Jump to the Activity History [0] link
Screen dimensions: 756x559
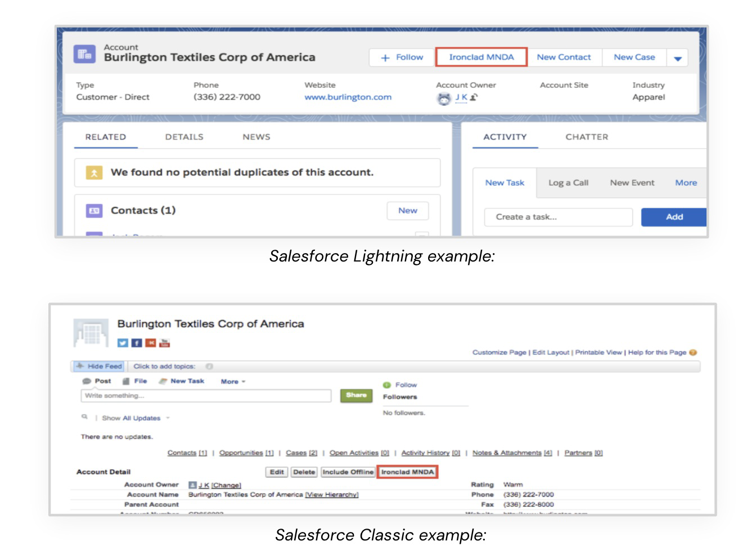pos(431,453)
